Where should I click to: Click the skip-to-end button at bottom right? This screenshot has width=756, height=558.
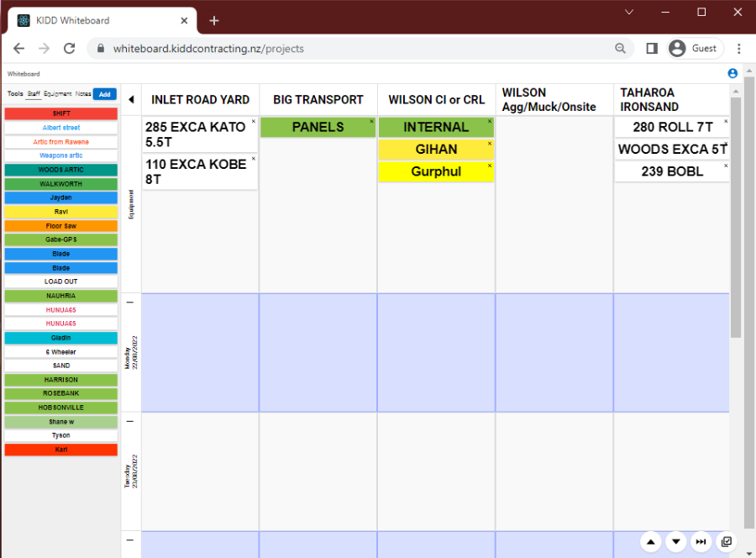701,542
